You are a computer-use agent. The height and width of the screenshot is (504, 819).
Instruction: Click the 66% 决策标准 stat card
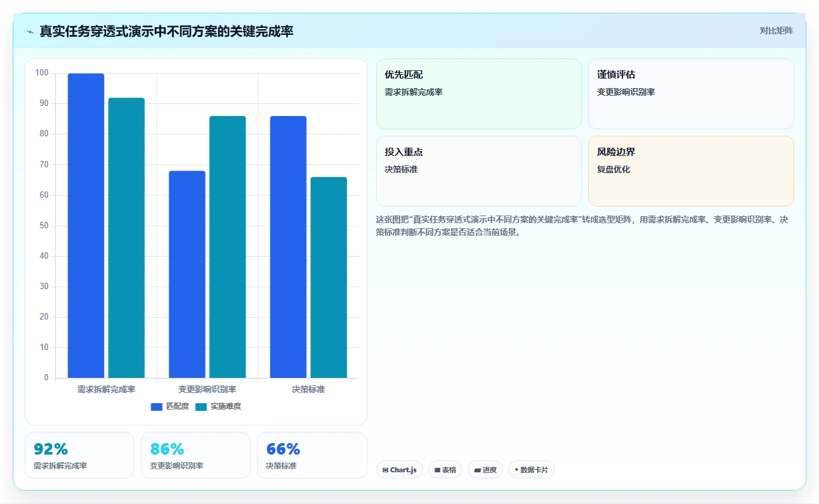click(x=312, y=455)
